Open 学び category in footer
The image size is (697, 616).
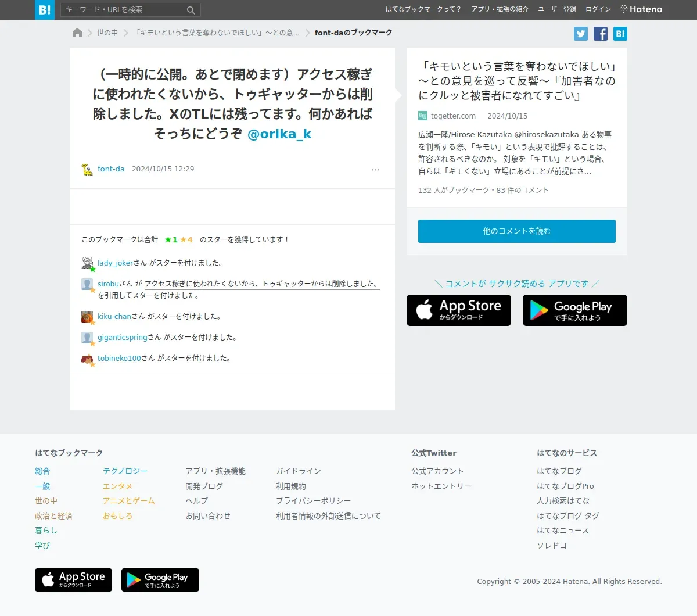pos(42,546)
